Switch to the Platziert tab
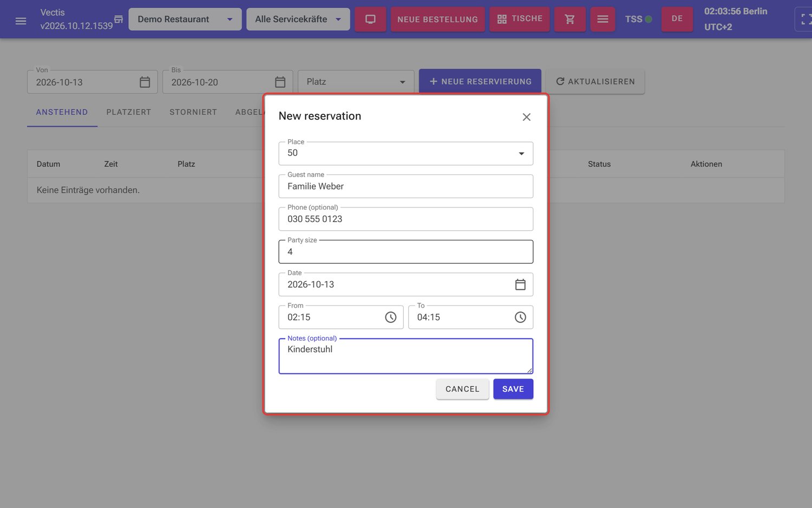812x508 pixels. pos(129,112)
